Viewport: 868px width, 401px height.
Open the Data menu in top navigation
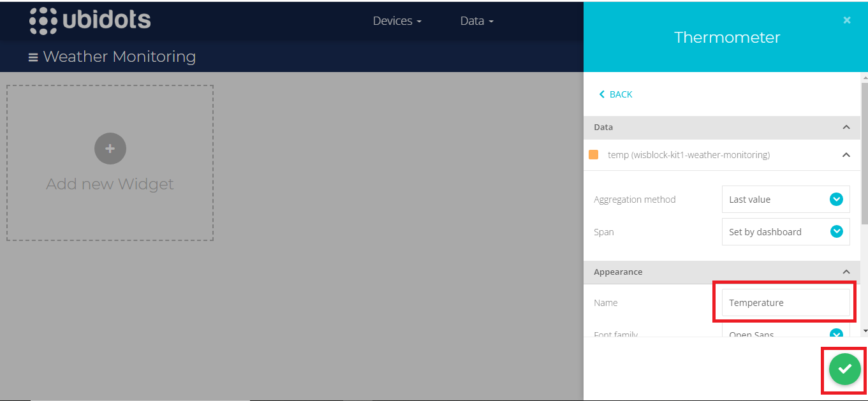pyautogui.click(x=476, y=21)
